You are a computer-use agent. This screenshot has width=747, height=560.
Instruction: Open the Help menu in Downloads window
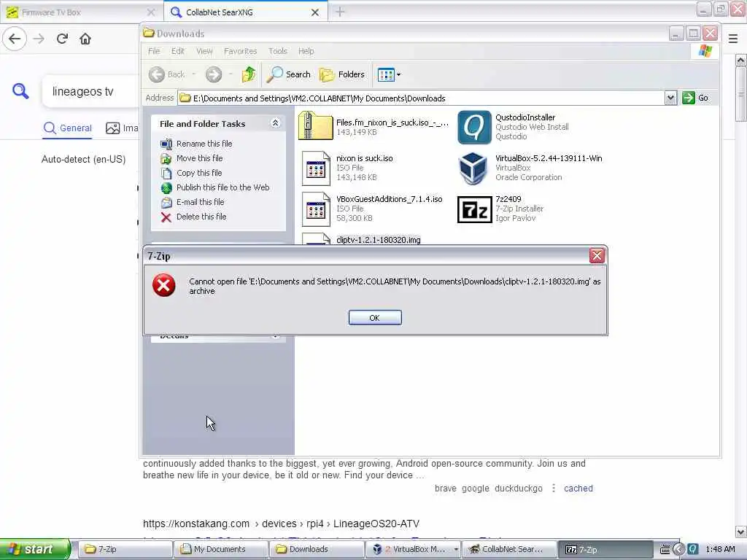[306, 51]
